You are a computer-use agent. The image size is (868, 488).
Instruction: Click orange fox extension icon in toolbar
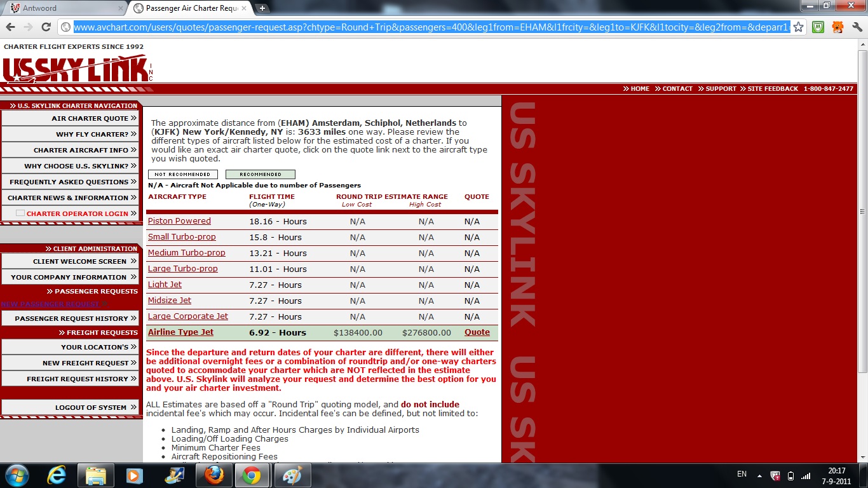[837, 27]
